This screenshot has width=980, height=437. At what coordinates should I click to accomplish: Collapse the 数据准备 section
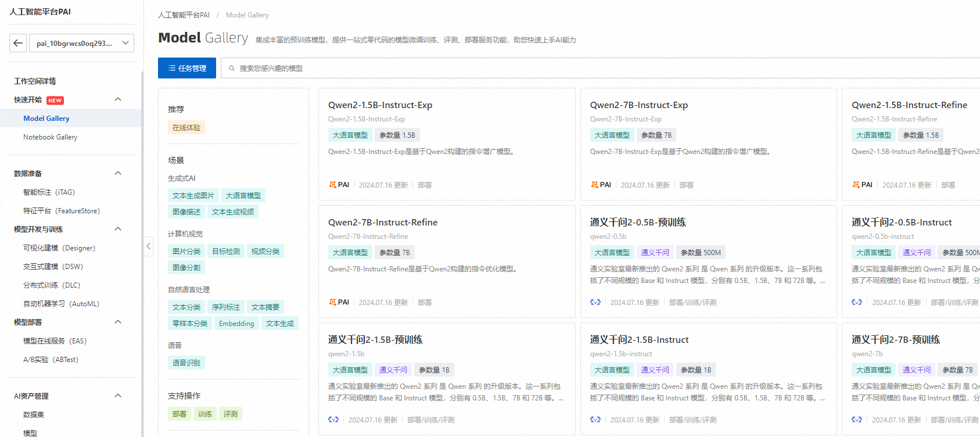point(118,173)
